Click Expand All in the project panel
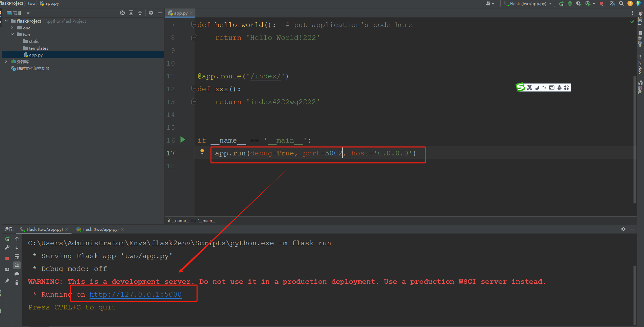Screen dimensions: 644x327 [x=131, y=13]
